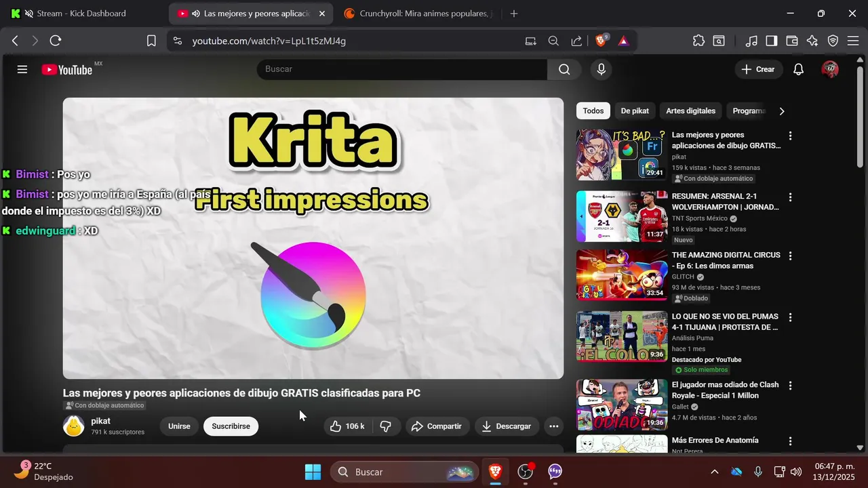Screen dimensions: 868x488
Task: Dislike the video with thumbs down
Action: 386,426
